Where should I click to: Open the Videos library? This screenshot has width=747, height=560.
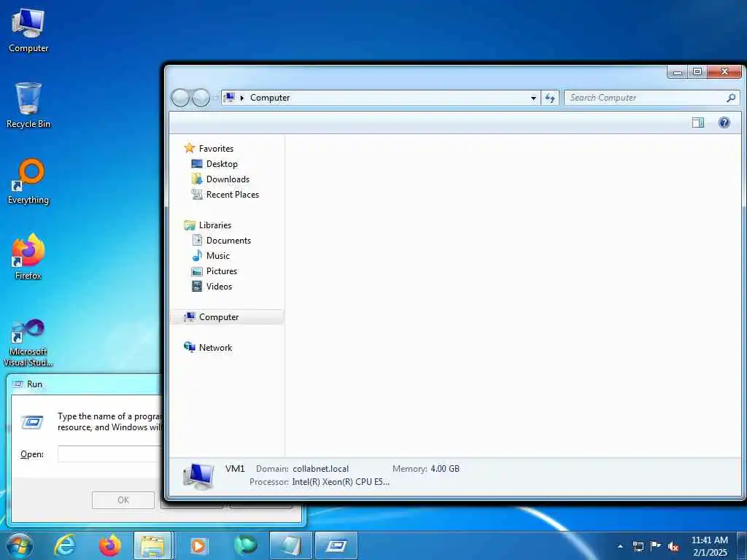pyautogui.click(x=219, y=286)
